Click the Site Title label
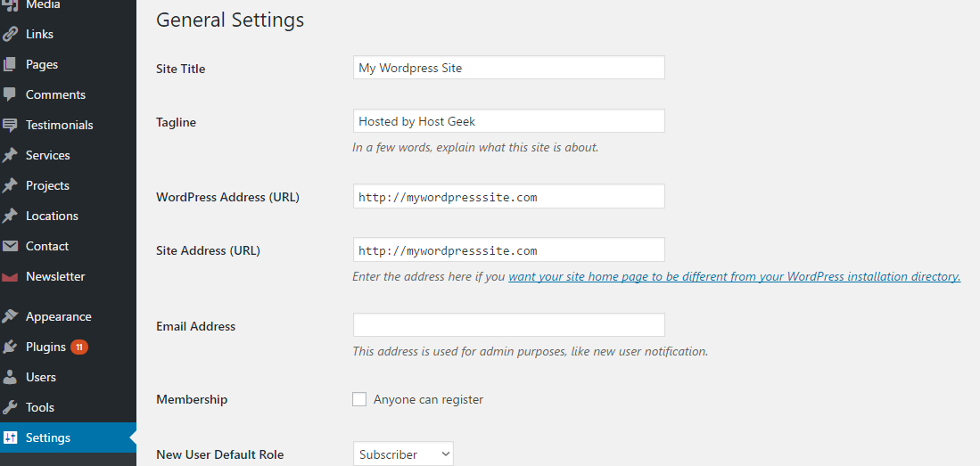The width and height of the screenshot is (980, 466). coord(181,69)
